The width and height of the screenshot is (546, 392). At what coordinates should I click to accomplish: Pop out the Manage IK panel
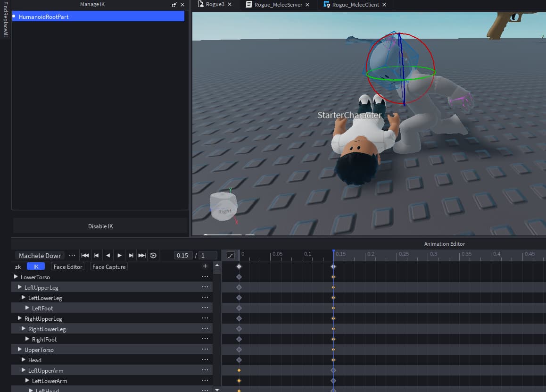[x=174, y=5]
